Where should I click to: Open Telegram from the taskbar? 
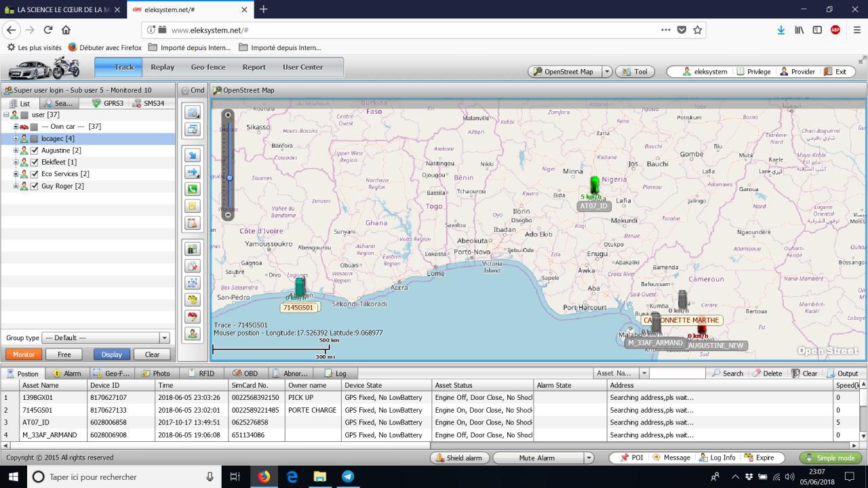click(x=348, y=476)
